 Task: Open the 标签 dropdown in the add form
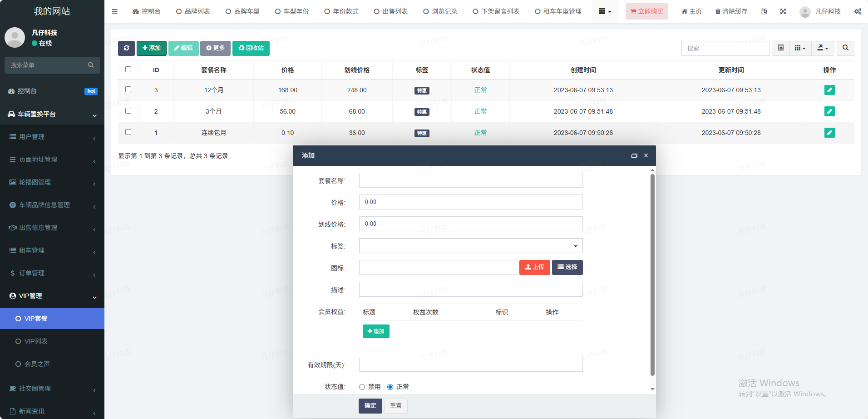(470, 246)
